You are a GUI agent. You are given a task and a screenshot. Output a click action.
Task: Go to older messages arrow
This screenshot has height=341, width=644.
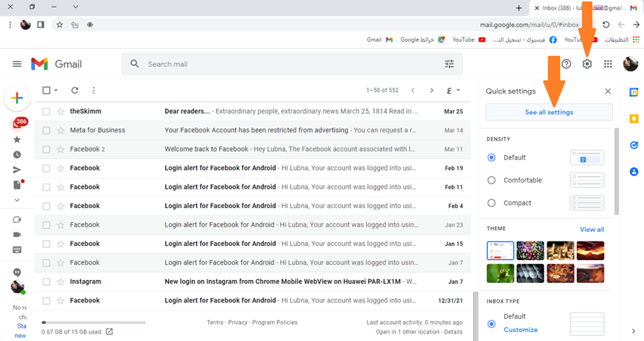431,91
